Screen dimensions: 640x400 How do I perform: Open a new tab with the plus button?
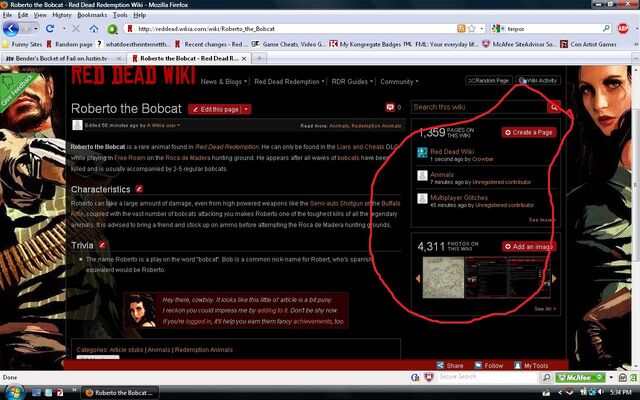(x=258, y=58)
